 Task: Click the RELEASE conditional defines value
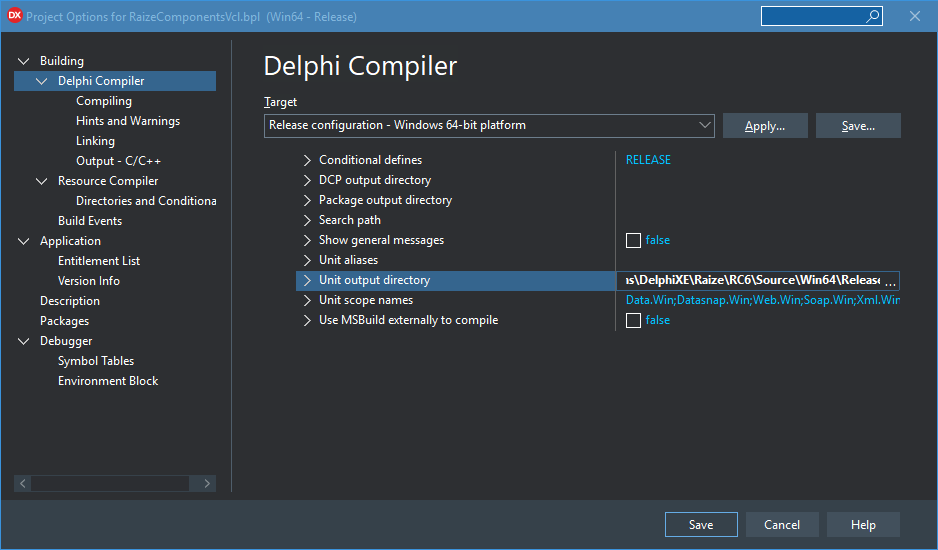648,160
